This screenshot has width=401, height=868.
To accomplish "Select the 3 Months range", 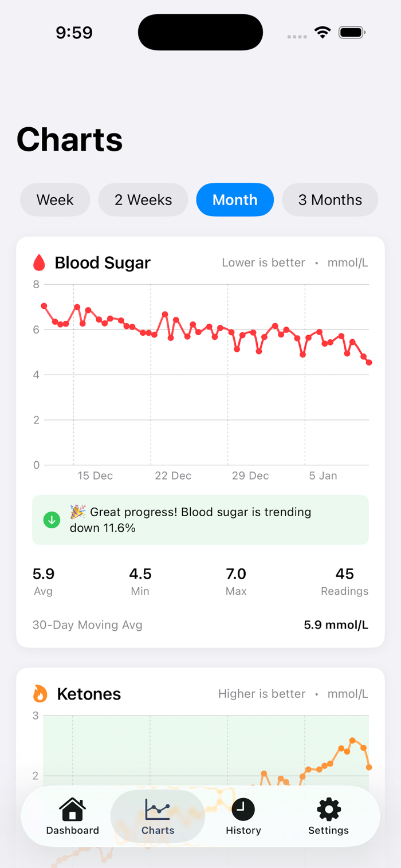I will pyautogui.click(x=330, y=200).
